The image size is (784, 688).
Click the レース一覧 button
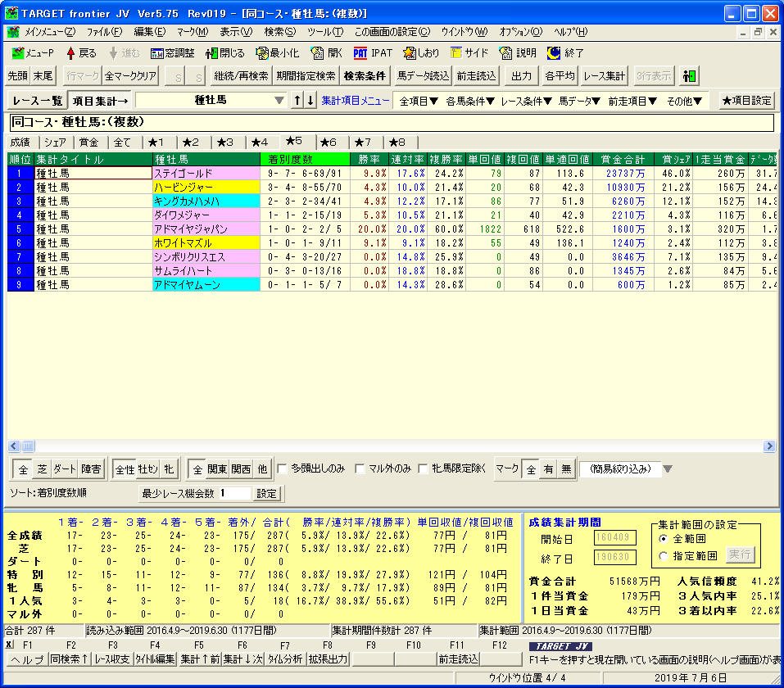(x=38, y=101)
